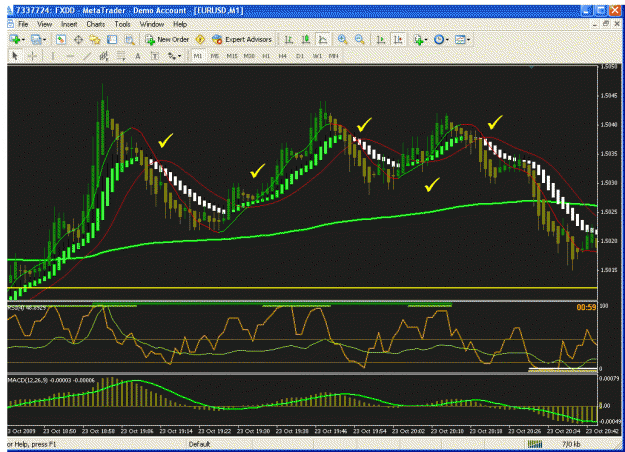
Task: Zoom in on the chart
Action: [342, 39]
